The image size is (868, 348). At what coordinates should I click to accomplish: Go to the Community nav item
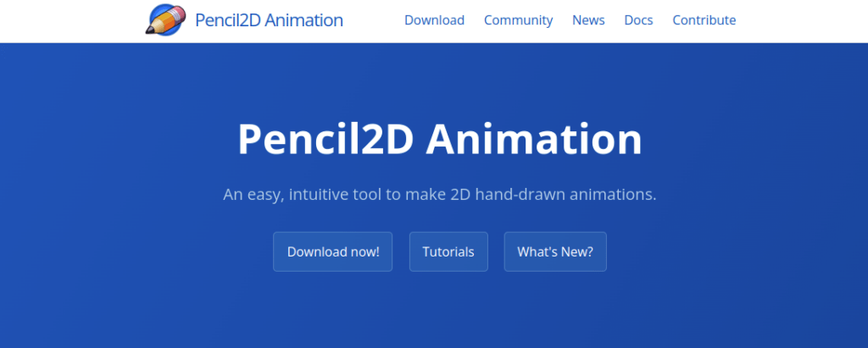[518, 20]
